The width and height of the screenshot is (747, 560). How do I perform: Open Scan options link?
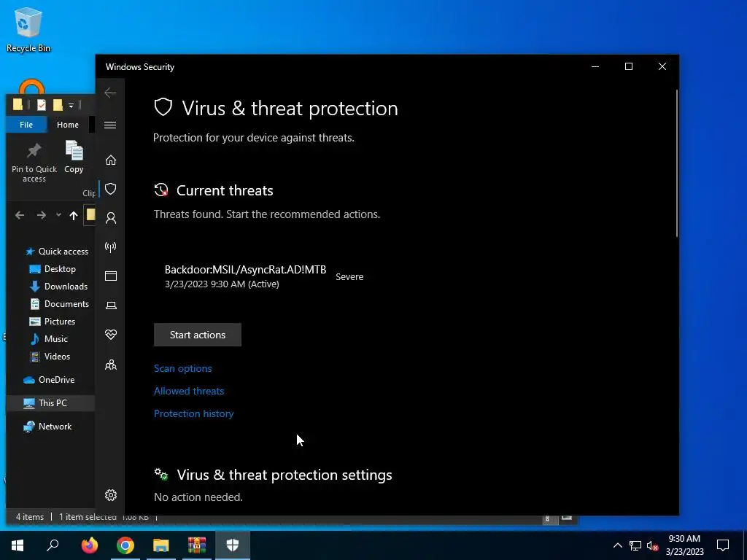click(183, 368)
